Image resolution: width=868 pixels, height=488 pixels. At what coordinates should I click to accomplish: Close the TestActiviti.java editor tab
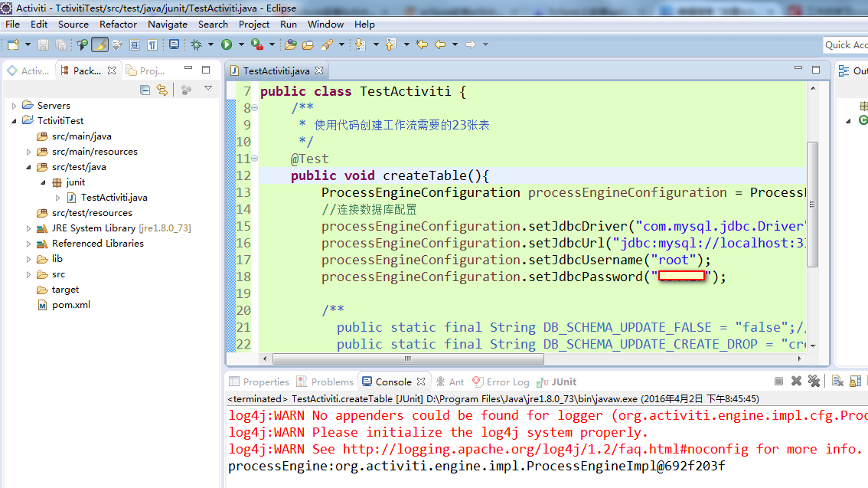(x=319, y=70)
